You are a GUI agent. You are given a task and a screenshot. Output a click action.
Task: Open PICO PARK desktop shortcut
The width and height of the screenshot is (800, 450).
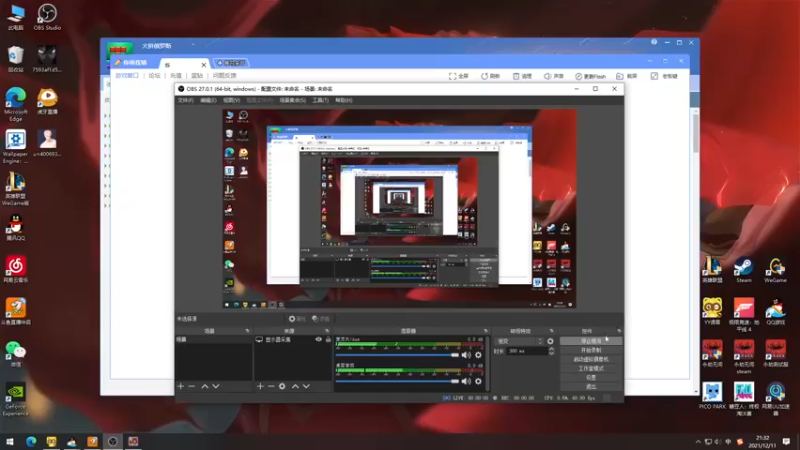712,395
